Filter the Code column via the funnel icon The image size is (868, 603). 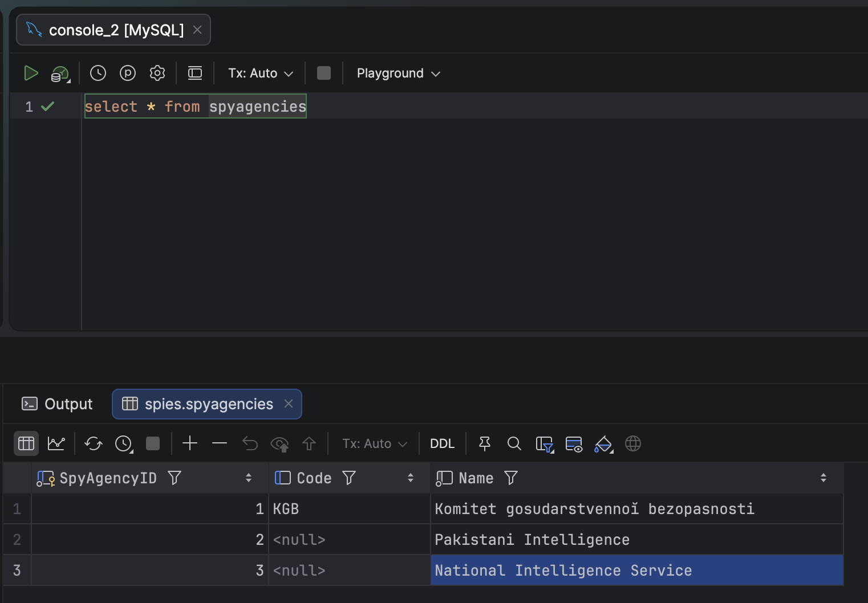349,478
